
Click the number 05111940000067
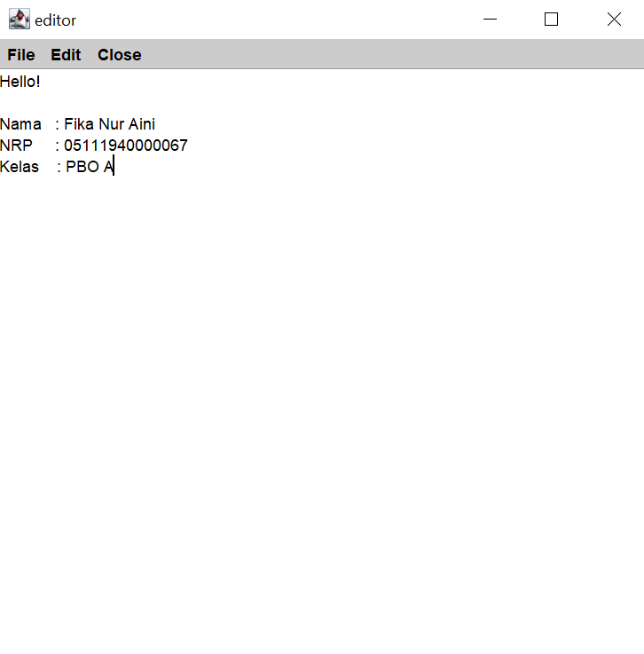(x=126, y=146)
